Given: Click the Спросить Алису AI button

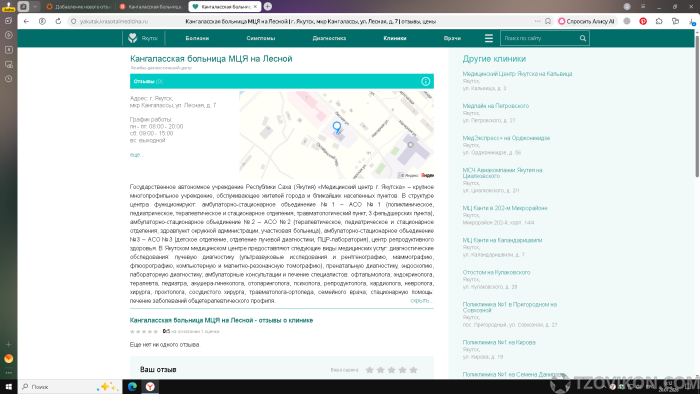Looking at the screenshot, I should click(x=587, y=21).
